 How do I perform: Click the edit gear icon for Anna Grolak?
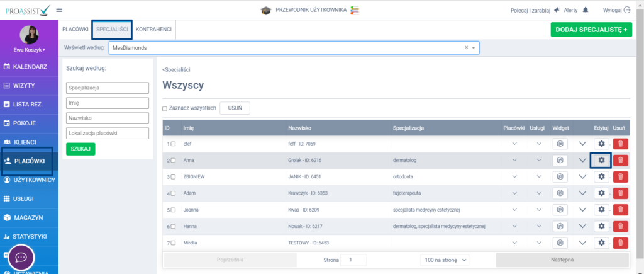point(601,160)
